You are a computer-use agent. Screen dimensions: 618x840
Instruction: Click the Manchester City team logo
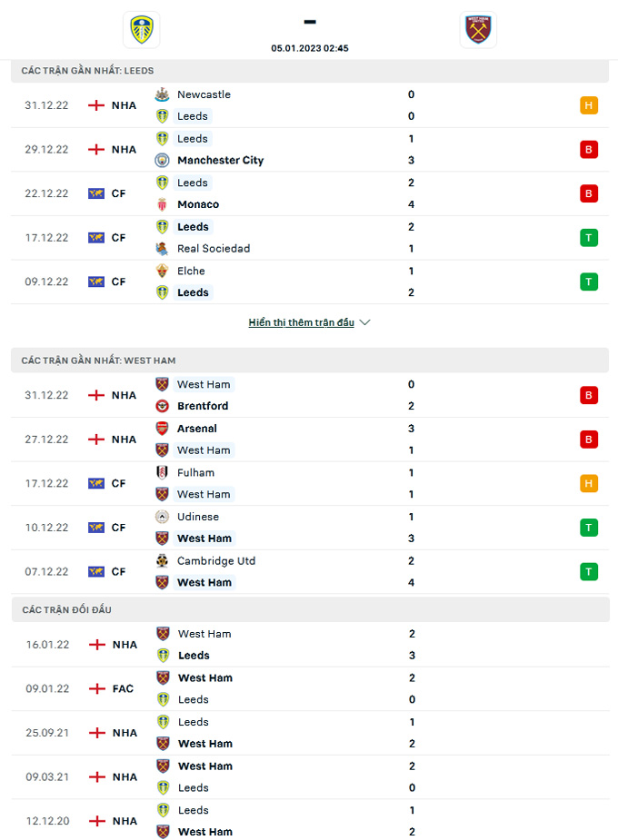pos(162,161)
